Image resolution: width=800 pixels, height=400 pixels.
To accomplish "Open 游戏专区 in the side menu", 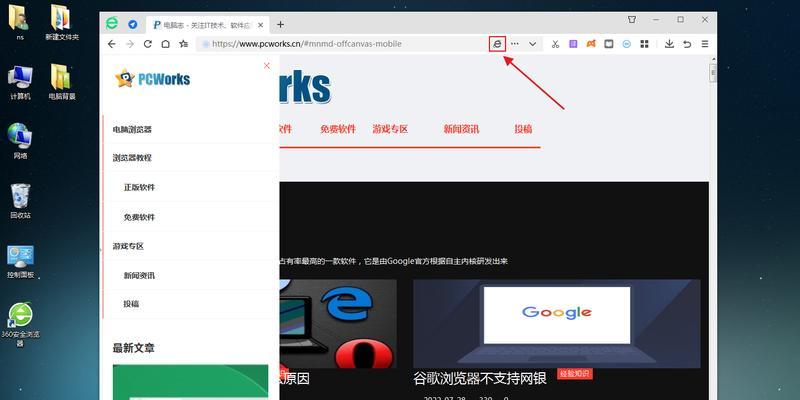I will (x=129, y=246).
